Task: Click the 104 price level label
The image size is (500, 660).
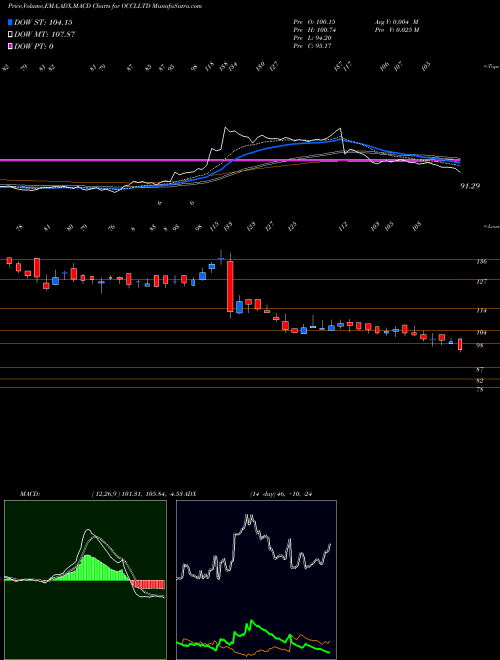Action: 482,333
